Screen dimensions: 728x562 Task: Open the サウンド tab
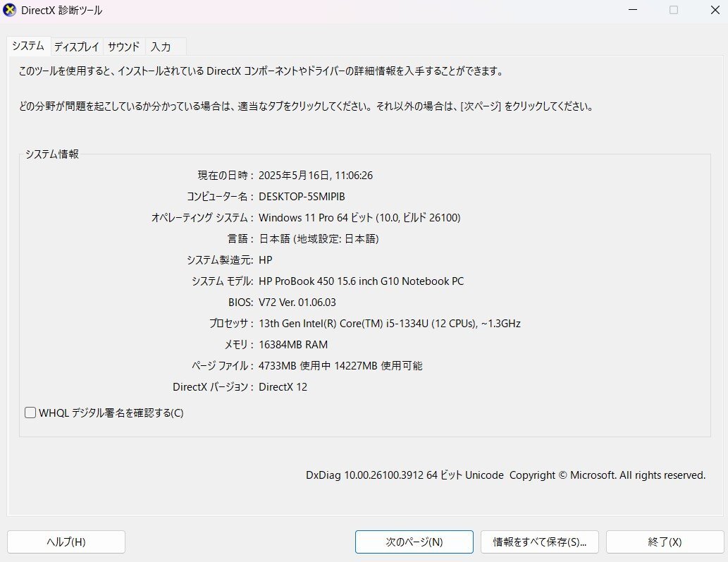123,47
